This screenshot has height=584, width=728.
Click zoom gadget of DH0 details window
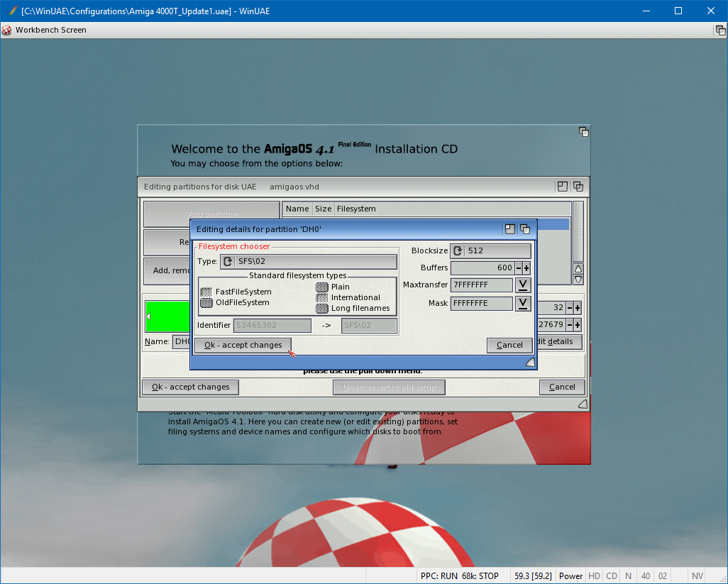(x=510, y=228)
